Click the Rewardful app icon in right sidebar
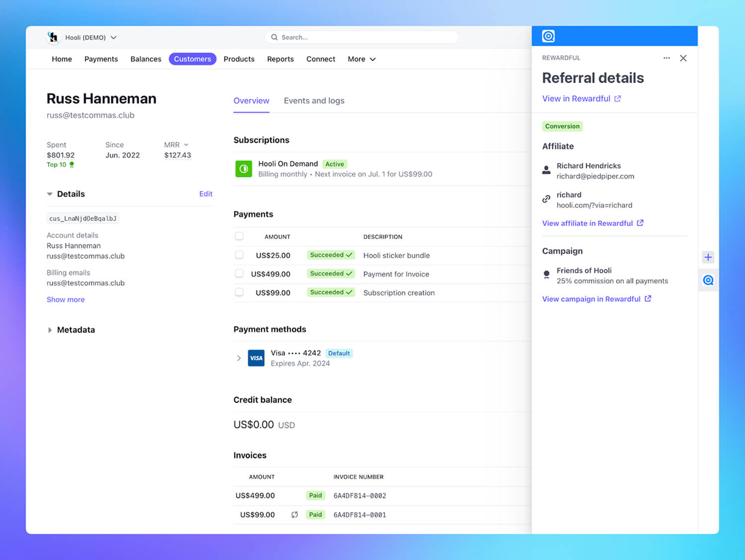 click(x=708, y=280)
